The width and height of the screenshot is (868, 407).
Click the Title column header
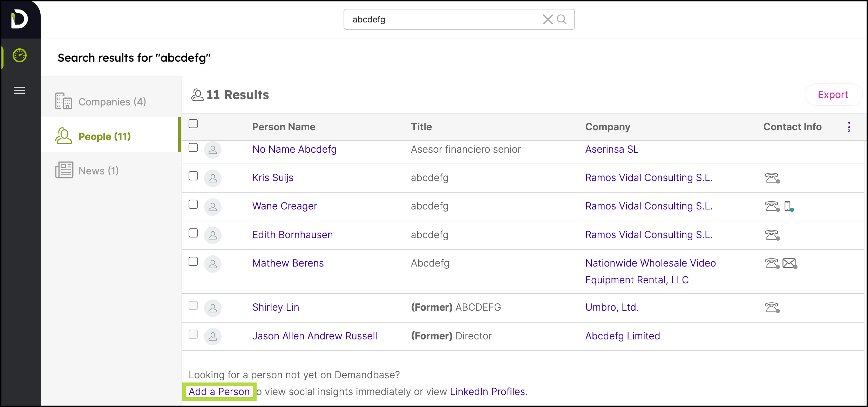click(421, 127)
